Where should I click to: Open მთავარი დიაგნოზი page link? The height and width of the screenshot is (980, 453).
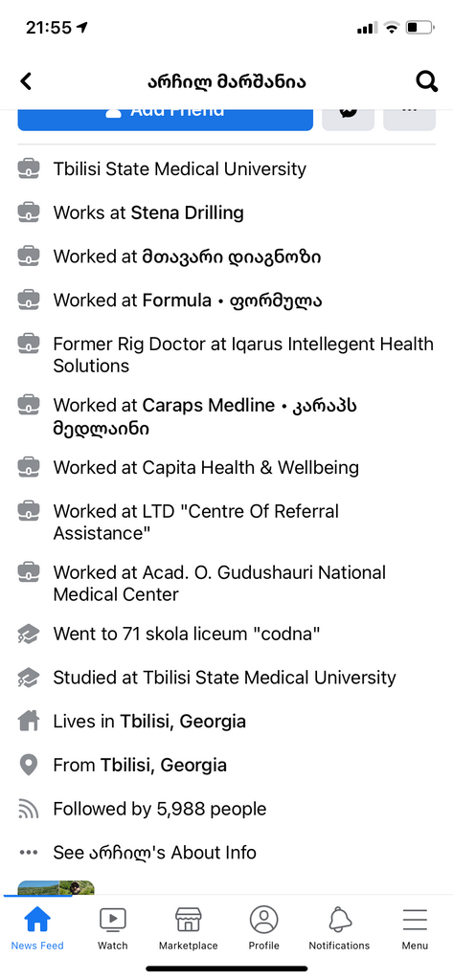coord(232,256)
